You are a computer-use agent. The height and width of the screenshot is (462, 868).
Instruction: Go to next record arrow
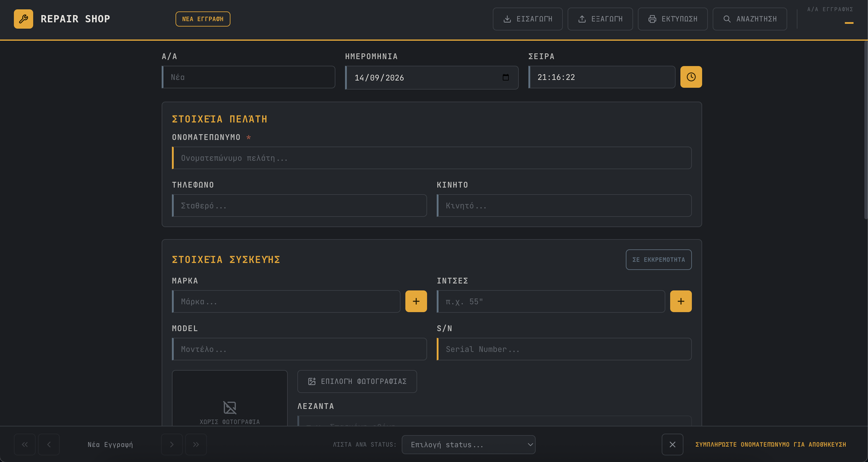click(172, 445)
